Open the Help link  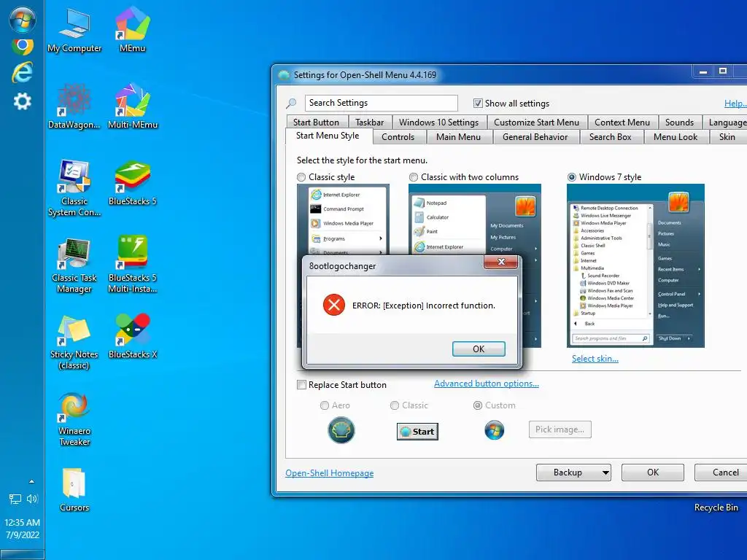(735, 104)
